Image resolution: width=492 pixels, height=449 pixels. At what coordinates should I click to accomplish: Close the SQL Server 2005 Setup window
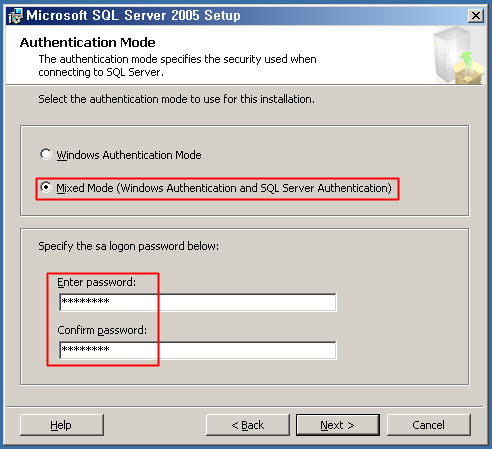click(x=476, y=16)
